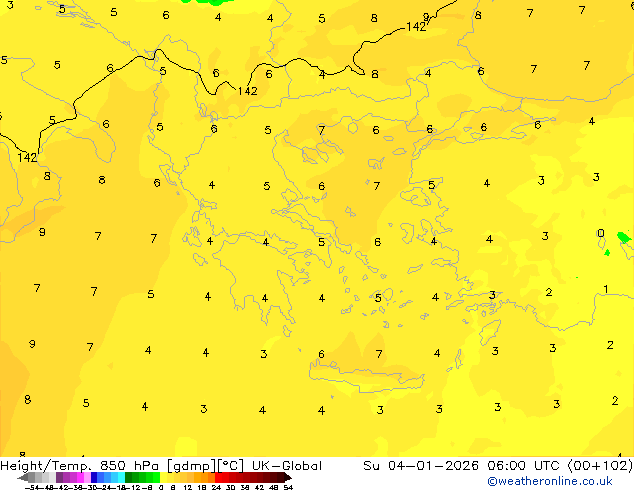Image resolution: width=634 pixels, height=490 pixels.
Task: Click the "12" legend scale label
Action: (188, 487)
